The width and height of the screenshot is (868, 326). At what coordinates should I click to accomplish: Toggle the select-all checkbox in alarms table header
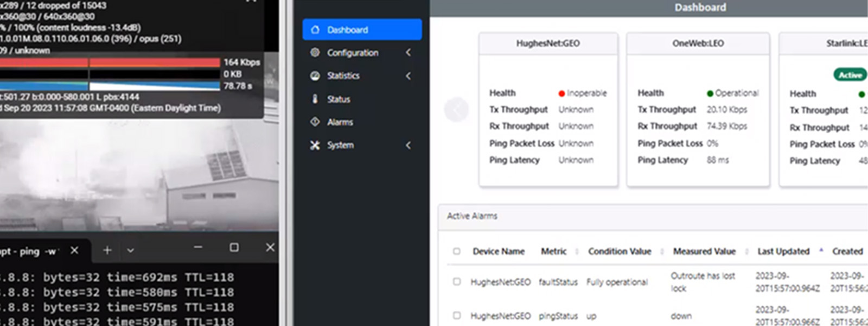pos(457,251)
